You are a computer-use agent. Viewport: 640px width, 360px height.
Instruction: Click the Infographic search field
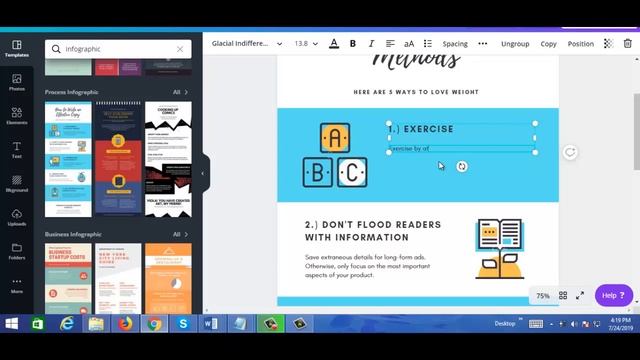click(x=118, y=49)
